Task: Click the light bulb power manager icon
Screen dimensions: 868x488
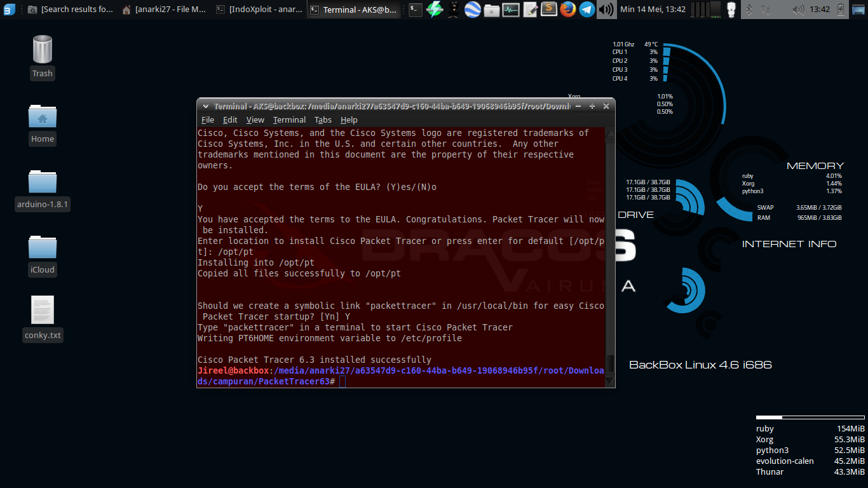Action: (731, 10)
